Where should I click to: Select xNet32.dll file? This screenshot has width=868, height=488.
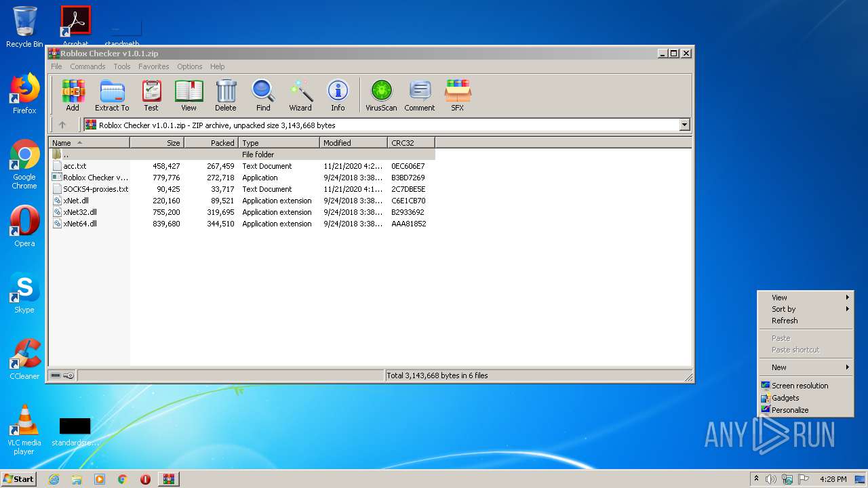(x=242, y=212)
